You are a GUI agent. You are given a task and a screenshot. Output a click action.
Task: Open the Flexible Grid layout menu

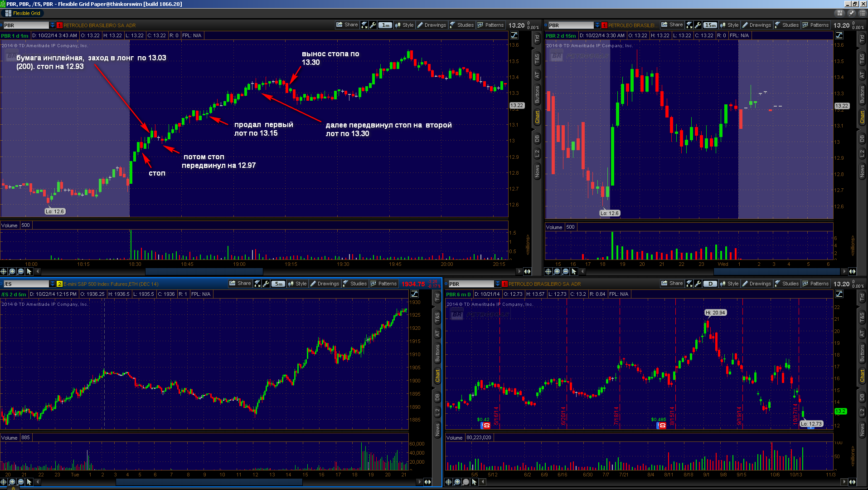(23, 13)
